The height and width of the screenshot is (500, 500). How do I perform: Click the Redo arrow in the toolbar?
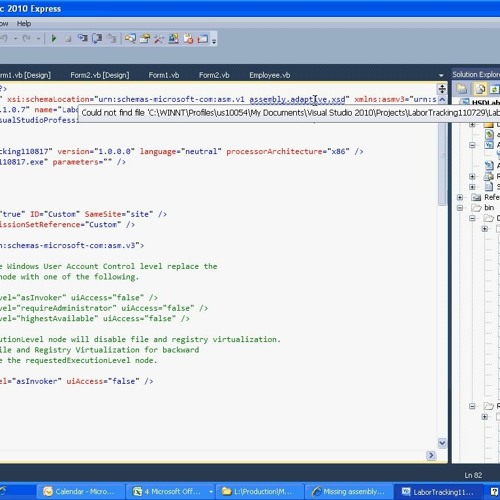(26, 39)
